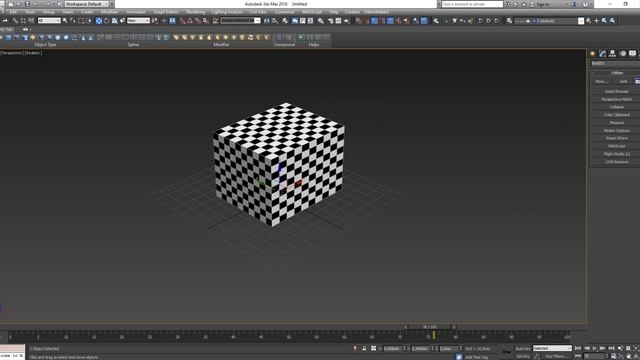Click the time slider's left arrow

[405, 327]
